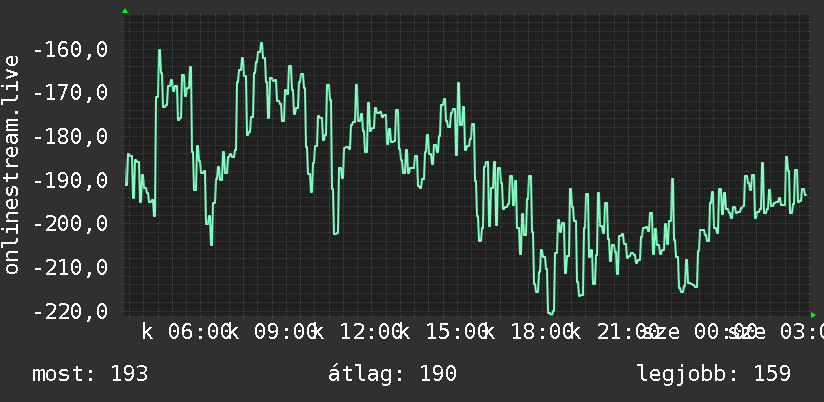Screen dimensions: 824x402
Task: Select the sze 00:00 time marker
Action: click(x=699, y=332)
